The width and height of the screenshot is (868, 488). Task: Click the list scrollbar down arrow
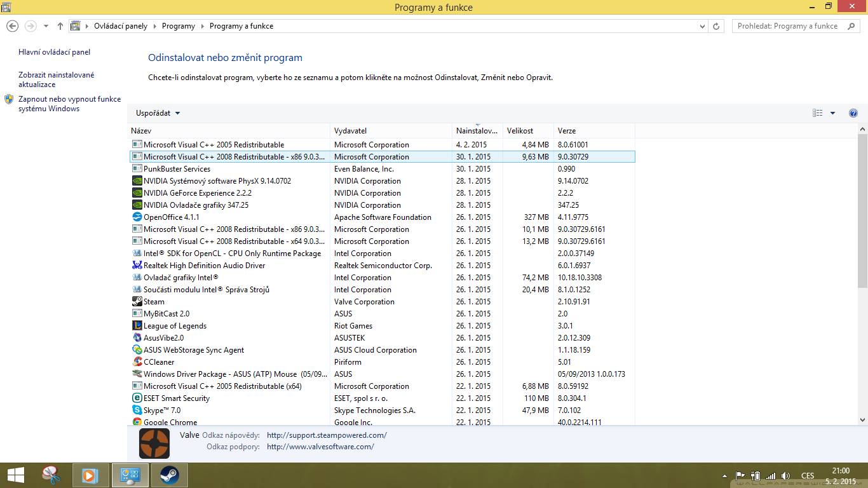tap(862, 419)
